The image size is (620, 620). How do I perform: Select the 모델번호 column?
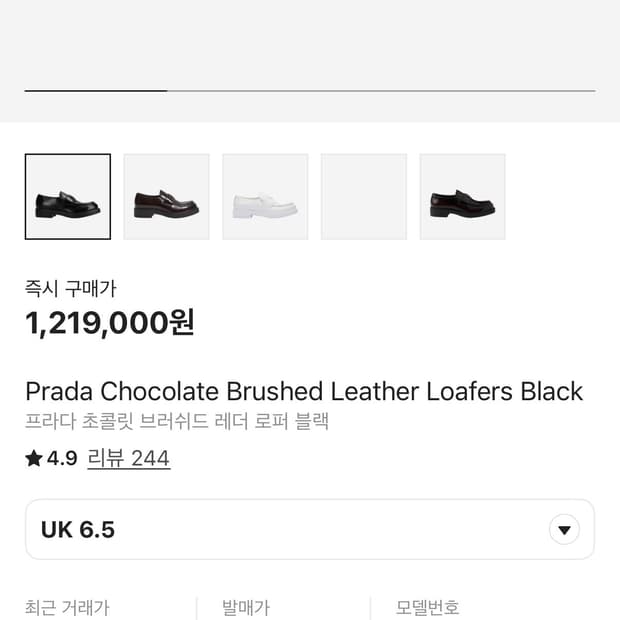pyautogui.click(x=427, y=608)
